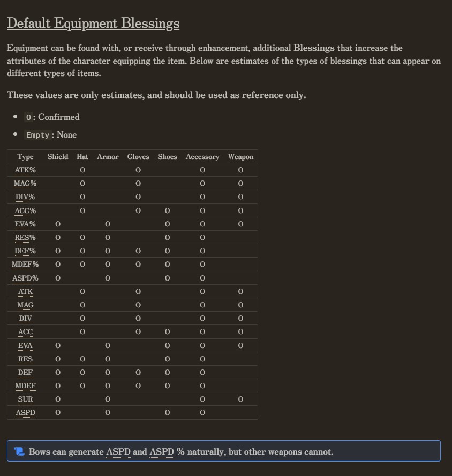Click the Armor column header
Screen dimensions: 452x476
[x=108, y=157]
